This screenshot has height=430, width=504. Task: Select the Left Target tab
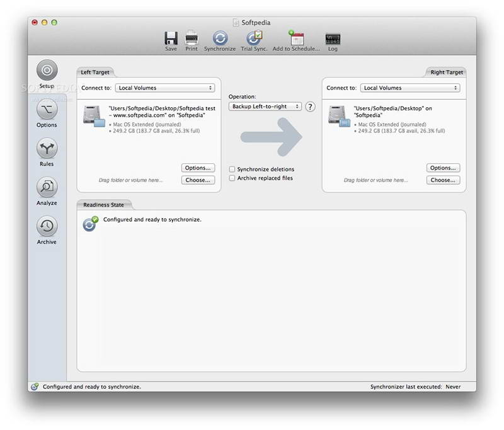pos(95,72)
